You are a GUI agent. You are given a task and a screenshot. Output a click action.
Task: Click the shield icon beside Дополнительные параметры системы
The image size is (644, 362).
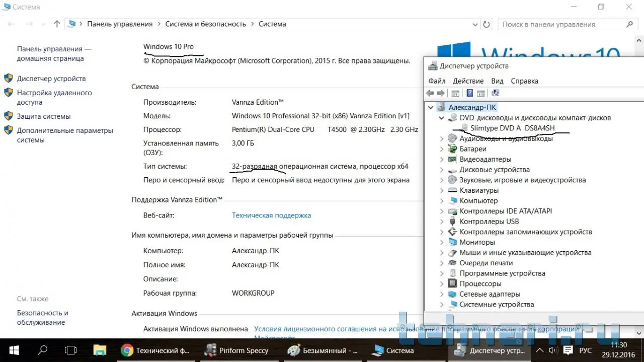8,130
